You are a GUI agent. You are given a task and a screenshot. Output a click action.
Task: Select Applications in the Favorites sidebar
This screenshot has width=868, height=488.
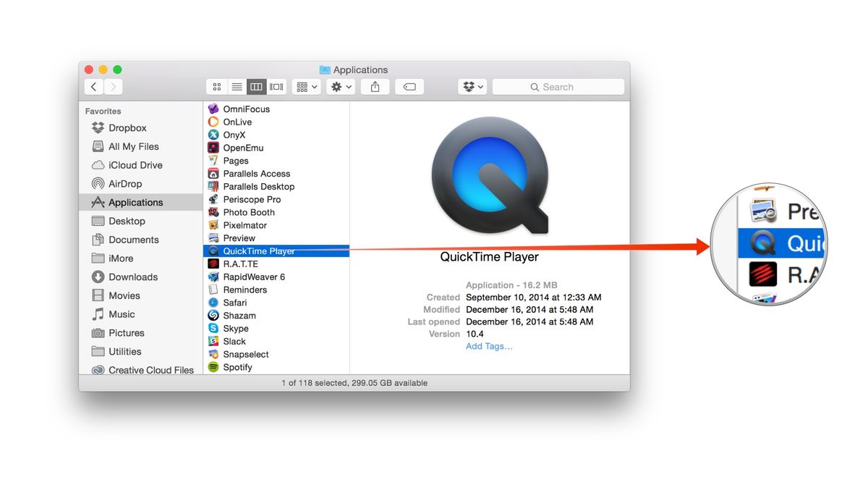tap(135, 202)
